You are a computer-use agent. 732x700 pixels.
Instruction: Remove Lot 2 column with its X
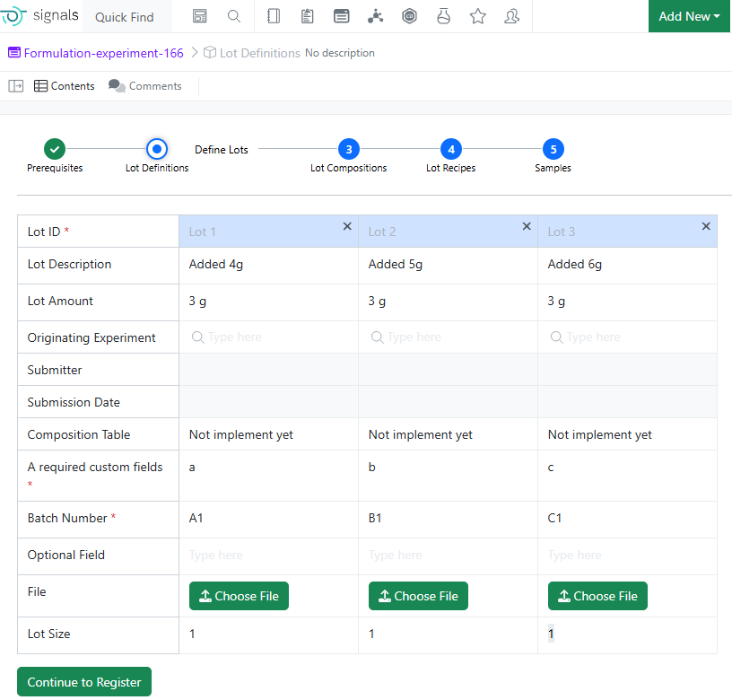click(527, 226)
